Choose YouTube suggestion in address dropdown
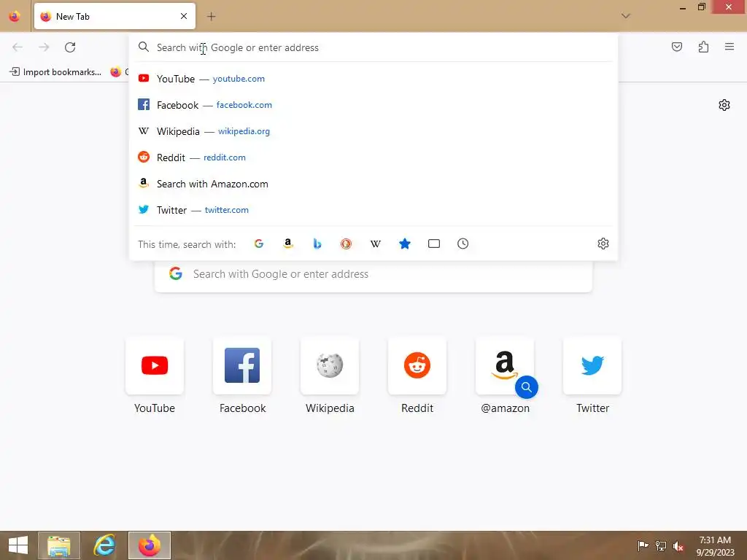Viewport: 747px width, 560px height. pos(373,79)
